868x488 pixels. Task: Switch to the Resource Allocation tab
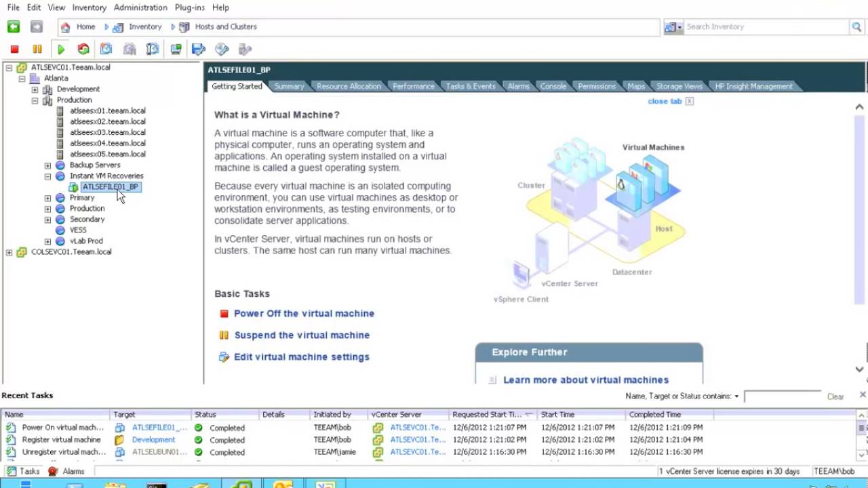(349, 87)
